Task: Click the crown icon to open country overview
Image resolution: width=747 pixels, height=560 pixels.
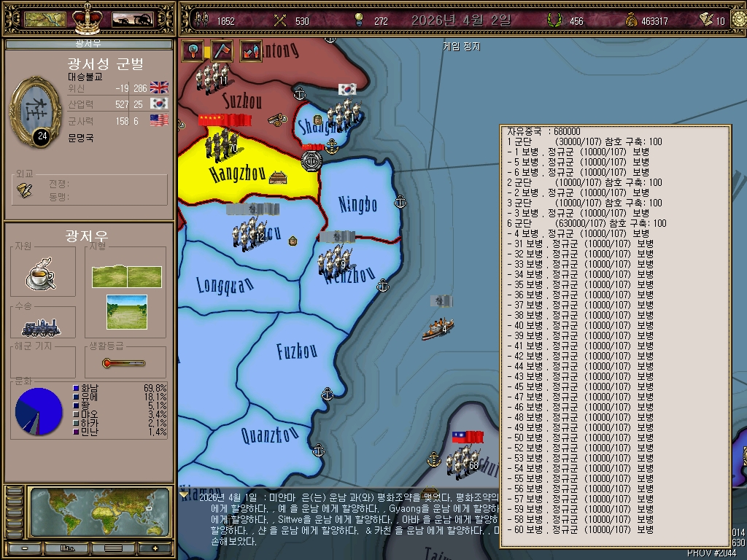Action: (x=88, y=18)
